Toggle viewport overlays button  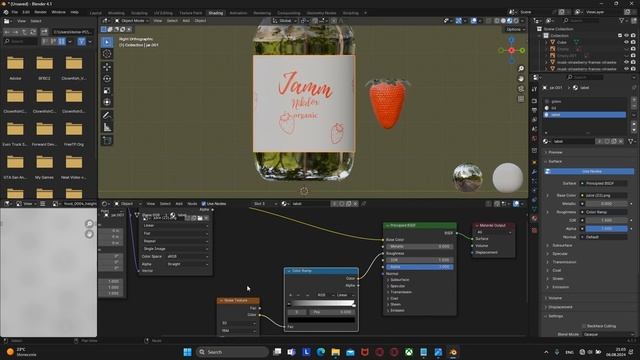tap(473, 20)
